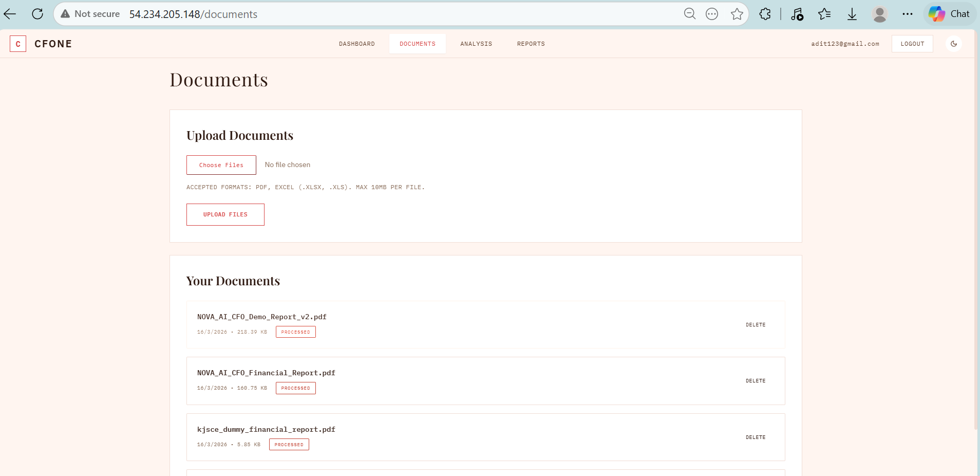This screenshot has width=980, height=476.
Task: Open the downloads arrow icon
Action: (852, 14)
